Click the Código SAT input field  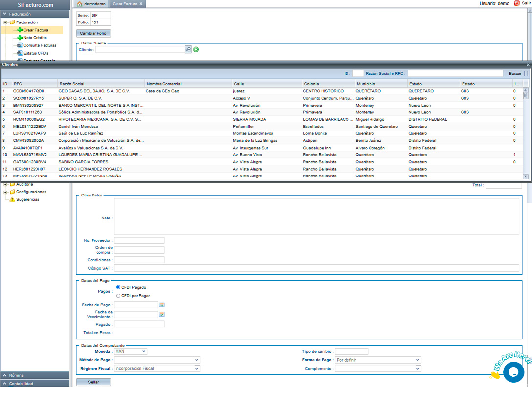[x=316, y=268]
